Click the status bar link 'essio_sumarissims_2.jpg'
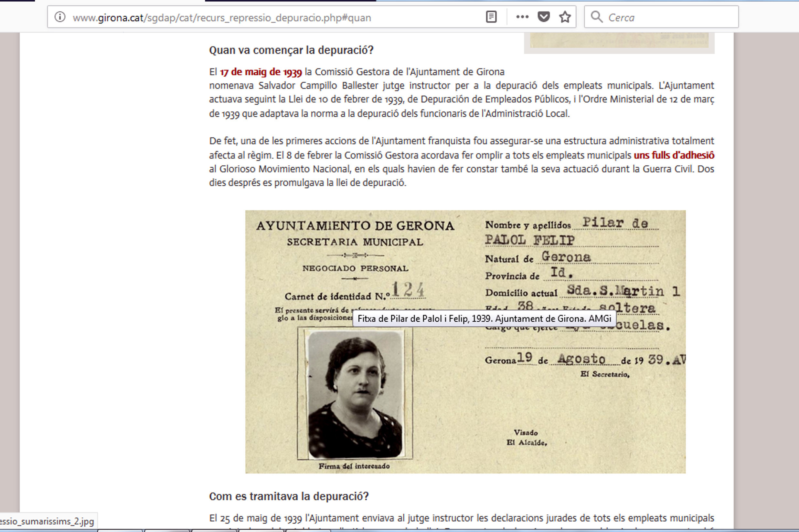 (x=48, y=521)
